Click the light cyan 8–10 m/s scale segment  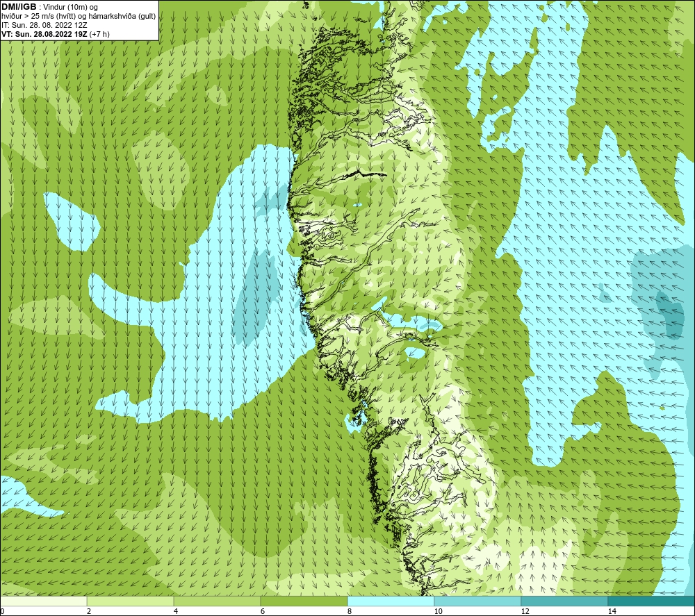coord(391,601)
